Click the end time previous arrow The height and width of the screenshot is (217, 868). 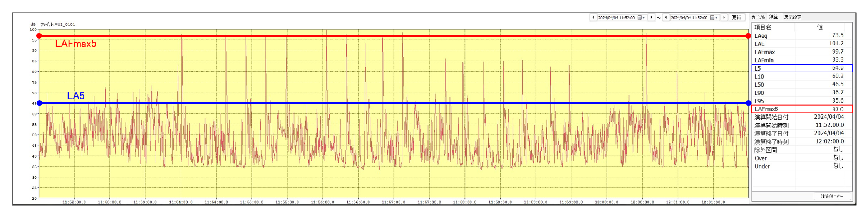coord(666,17)
